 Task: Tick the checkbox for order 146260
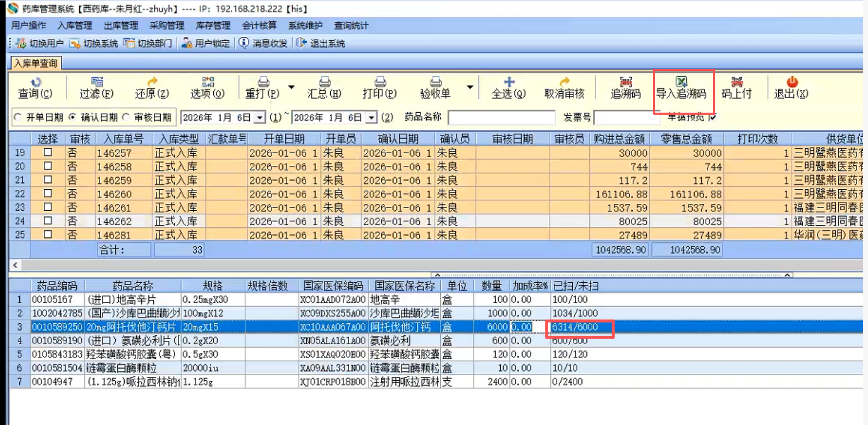click(47, 193)
